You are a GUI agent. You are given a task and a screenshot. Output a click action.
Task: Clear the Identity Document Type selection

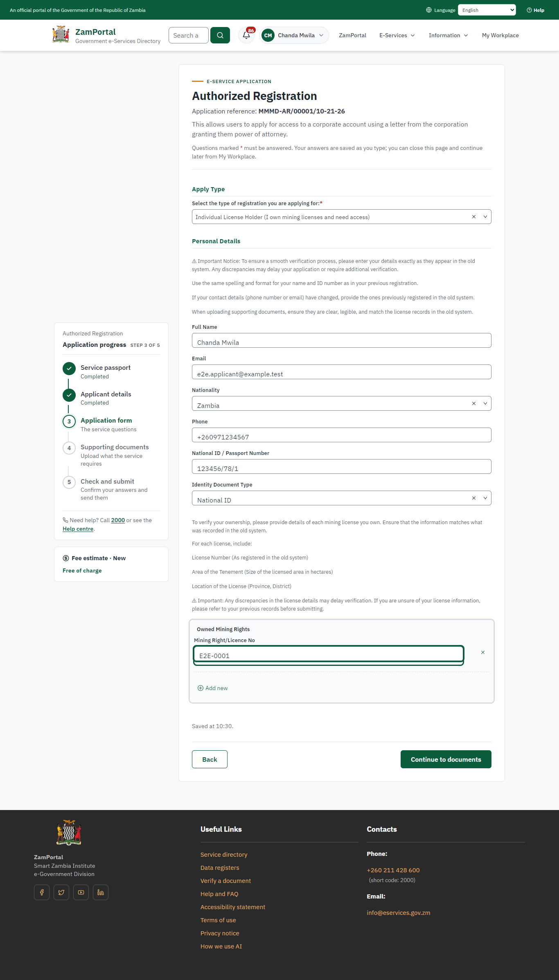474,498
